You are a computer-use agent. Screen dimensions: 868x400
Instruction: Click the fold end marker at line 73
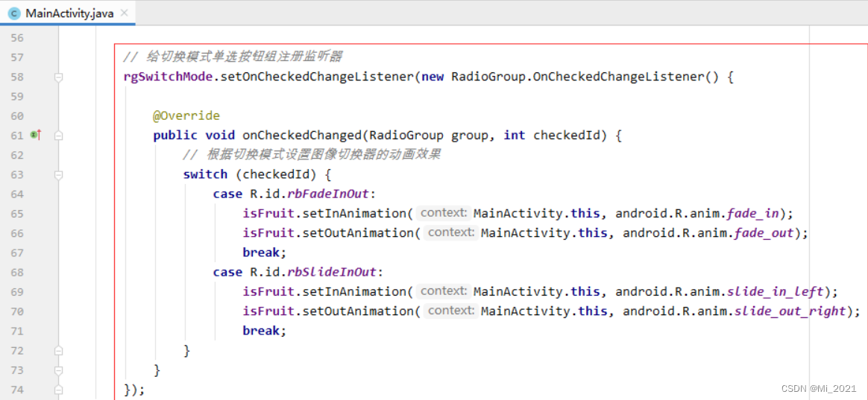point(59,370)
